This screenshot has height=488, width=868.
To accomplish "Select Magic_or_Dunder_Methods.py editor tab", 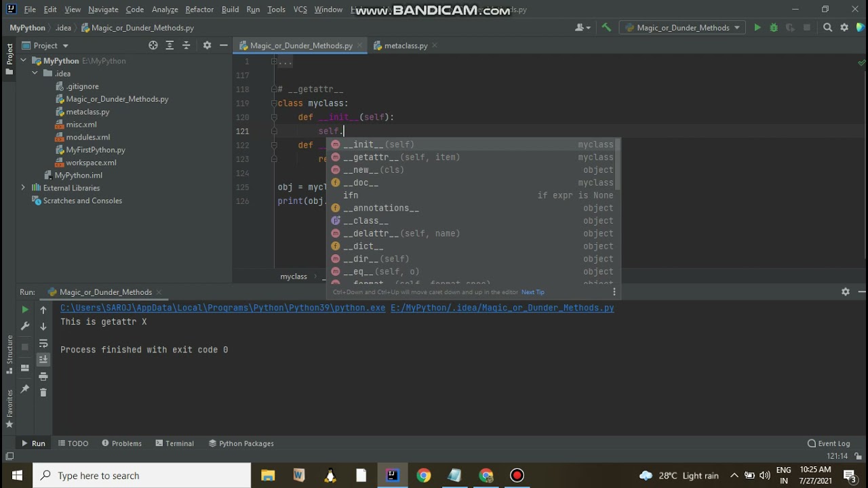I will 301,45.
